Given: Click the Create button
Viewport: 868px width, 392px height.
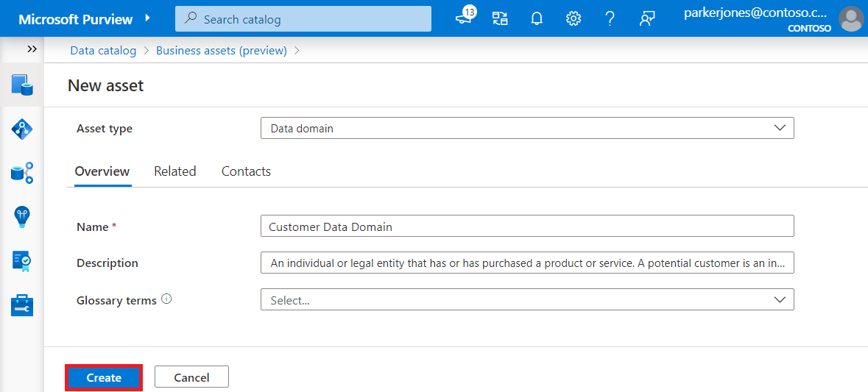Looking at the screenshot, I should coord(104,377).
